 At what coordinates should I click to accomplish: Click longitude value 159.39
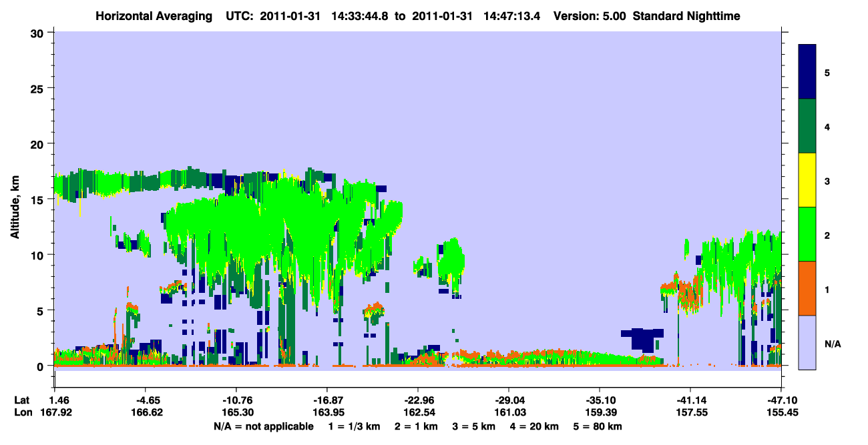click(x=600, y=413)
